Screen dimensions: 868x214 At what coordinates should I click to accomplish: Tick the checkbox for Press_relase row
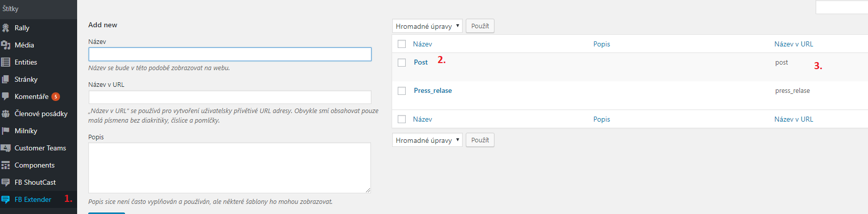[402, 91]
